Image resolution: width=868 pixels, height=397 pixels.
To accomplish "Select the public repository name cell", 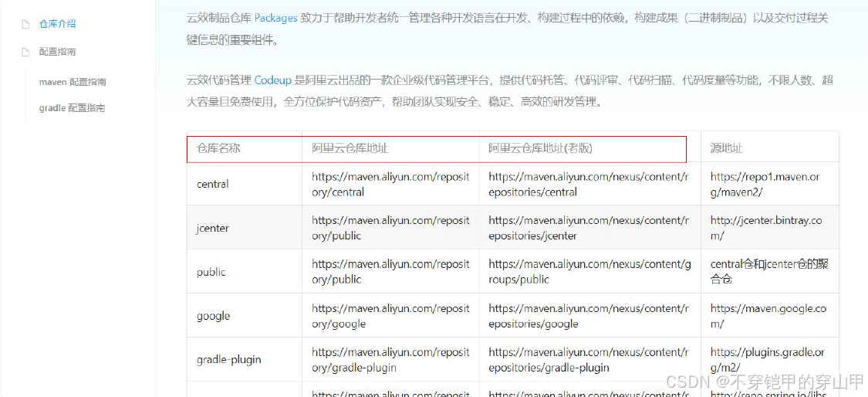I will pyautogui.click(x=211, y=272).
